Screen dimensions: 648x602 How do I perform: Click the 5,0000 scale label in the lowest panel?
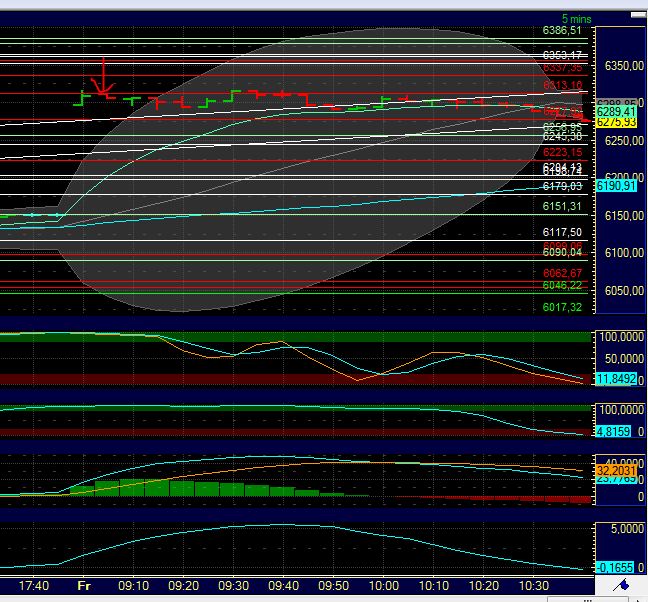(x=628, y=529)
